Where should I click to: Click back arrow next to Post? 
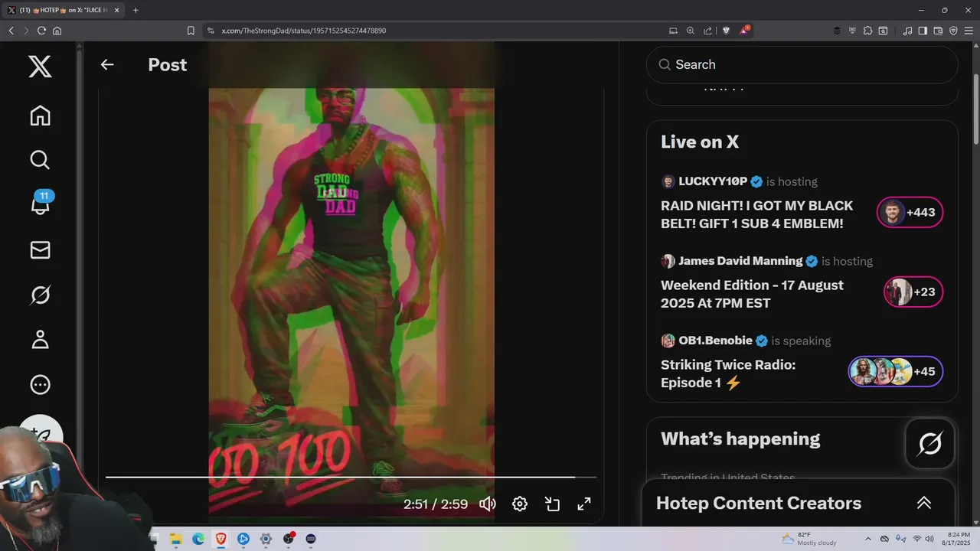tap(107, 64)
